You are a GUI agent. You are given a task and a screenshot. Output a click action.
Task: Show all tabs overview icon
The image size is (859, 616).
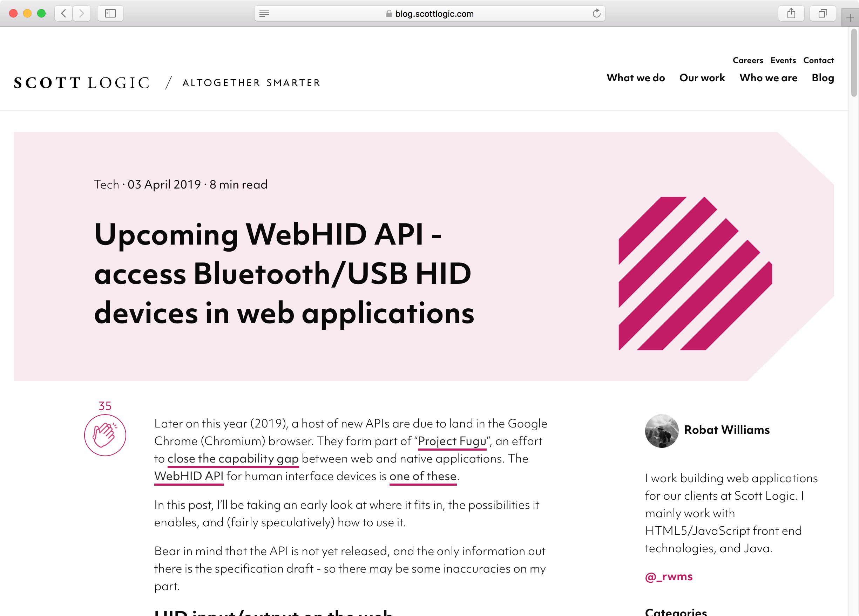pyautogui.click(x=823, y=14)
